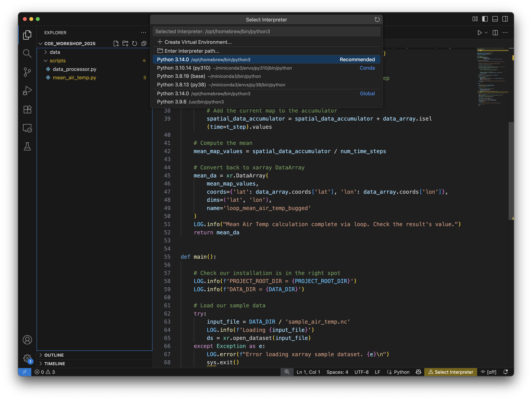Open the Testing flask view
Image resolution: width=532 pixels, height=400 pixels.
27,146
